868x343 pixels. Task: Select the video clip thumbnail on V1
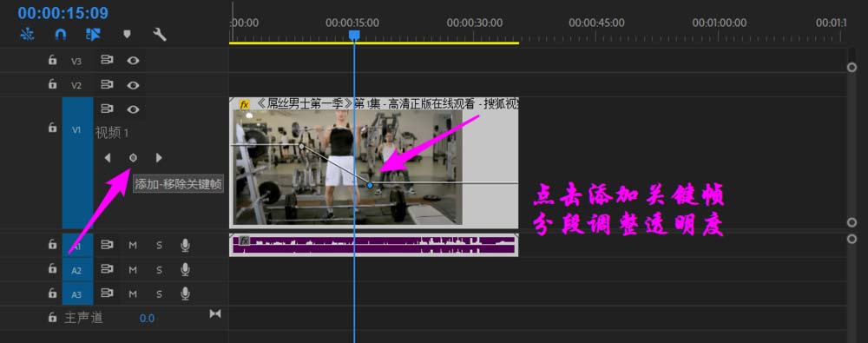348,167
